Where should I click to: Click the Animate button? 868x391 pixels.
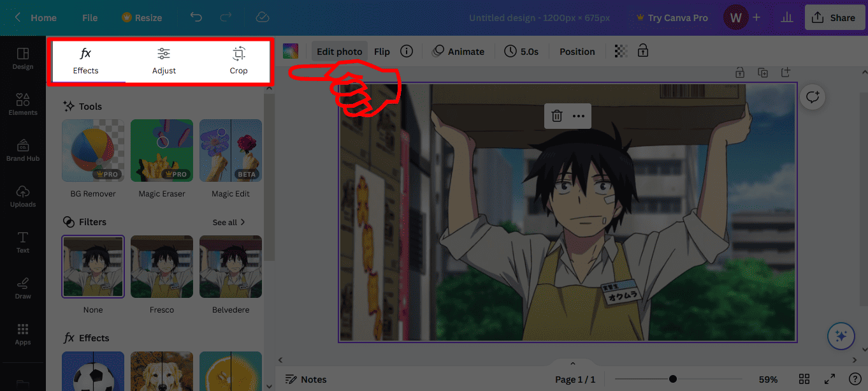[458, 52]
